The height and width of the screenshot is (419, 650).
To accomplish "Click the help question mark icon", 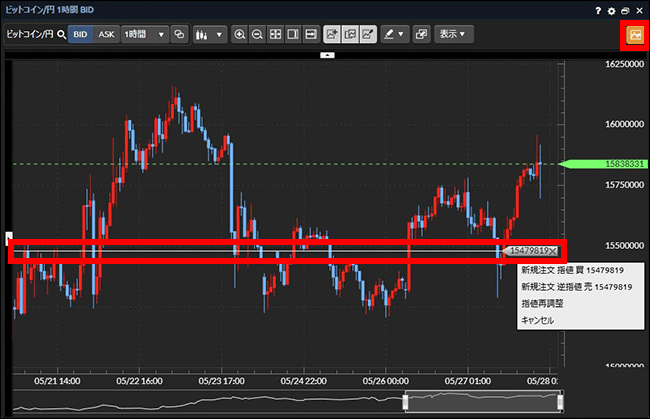I will click(598, 9).
